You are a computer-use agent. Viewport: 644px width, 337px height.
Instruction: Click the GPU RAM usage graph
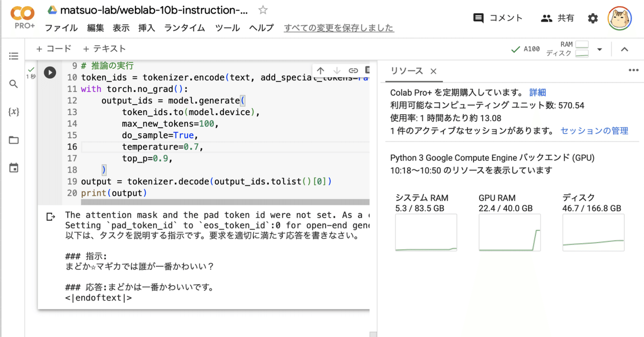[510, 232]
